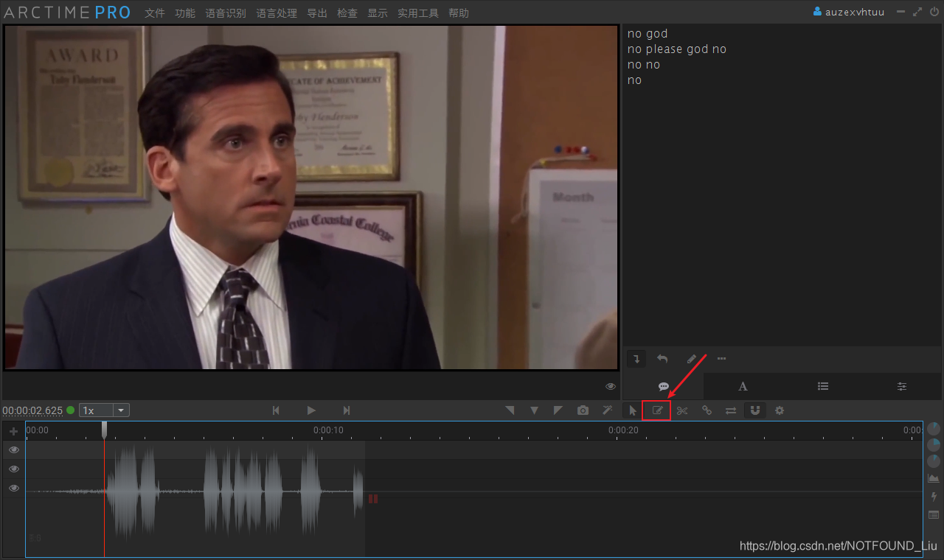944x560 pixels.
Task: Open the 语言处理 menu
Action: (x=277, y=13)
